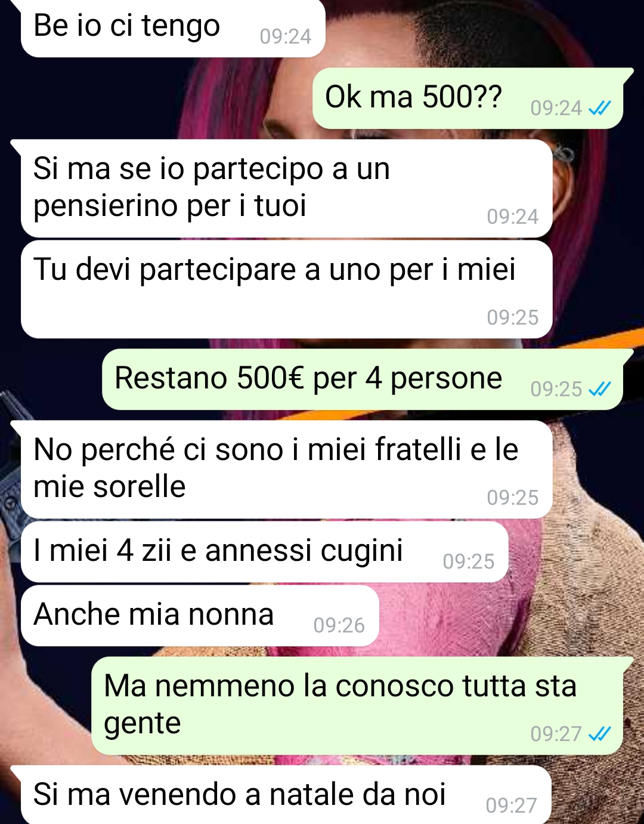The height and width of the screenshot is (824, 644).
Task: Select the 'Ok ma 500??' sent message
Action: (468, 98)
